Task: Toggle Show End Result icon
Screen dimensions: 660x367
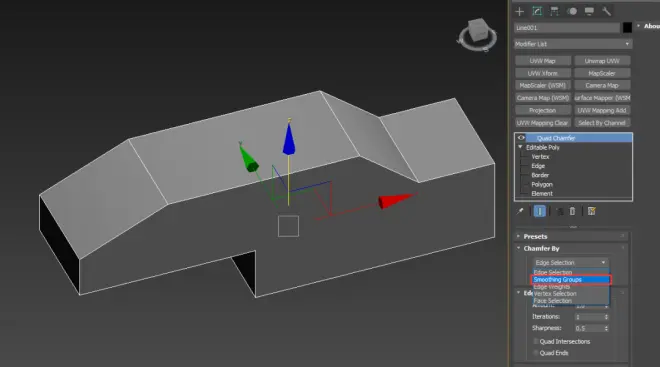Action: [540, 211]
